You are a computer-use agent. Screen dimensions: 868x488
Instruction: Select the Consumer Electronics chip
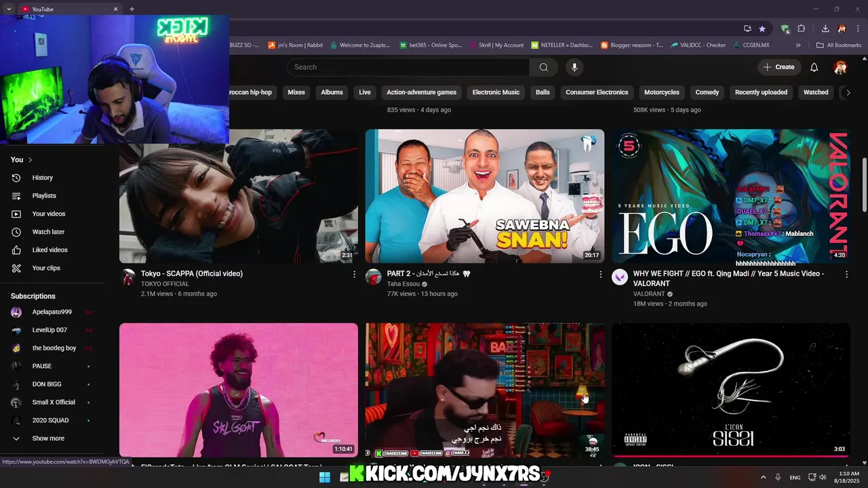tap(597, 92)
